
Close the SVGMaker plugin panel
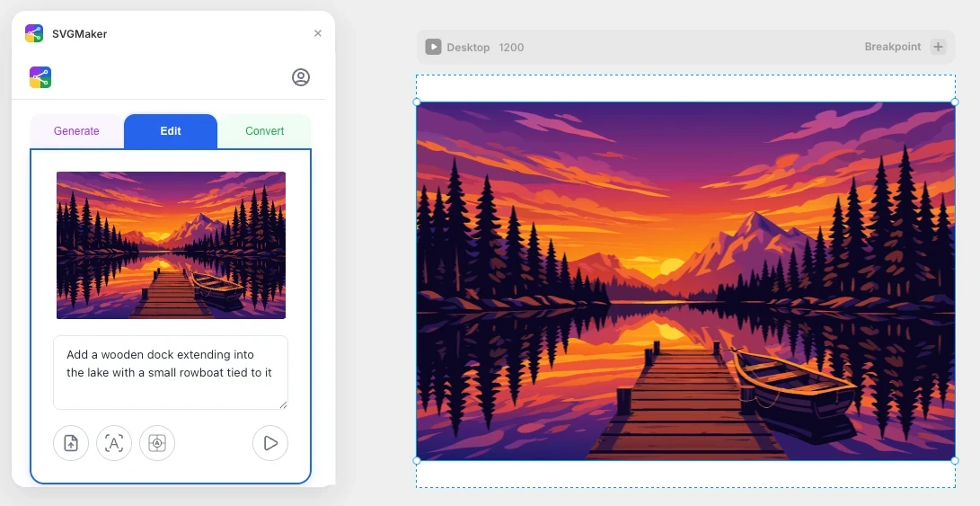(317, 33)
